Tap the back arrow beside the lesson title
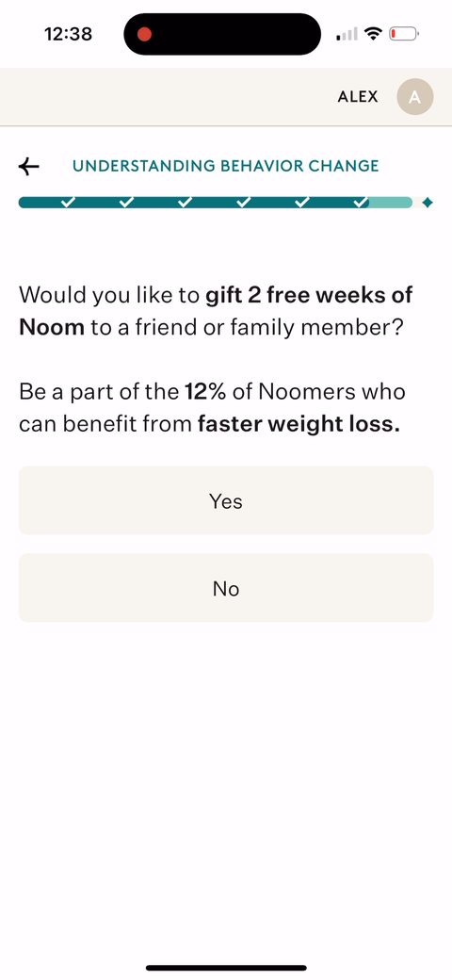 28,166
